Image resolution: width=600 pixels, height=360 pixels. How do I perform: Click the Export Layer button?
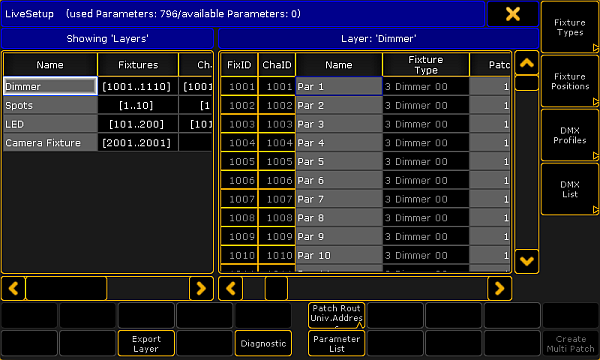point(146,344)
